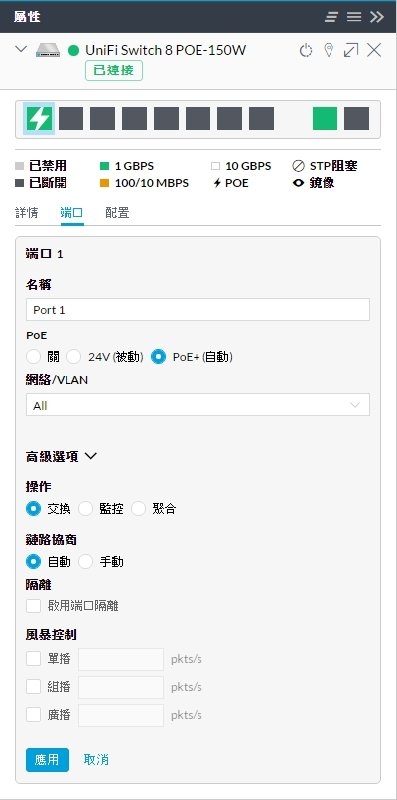Switch to the 配置 tab
Viewport: 397px width, 800px height.
point(117,213)
